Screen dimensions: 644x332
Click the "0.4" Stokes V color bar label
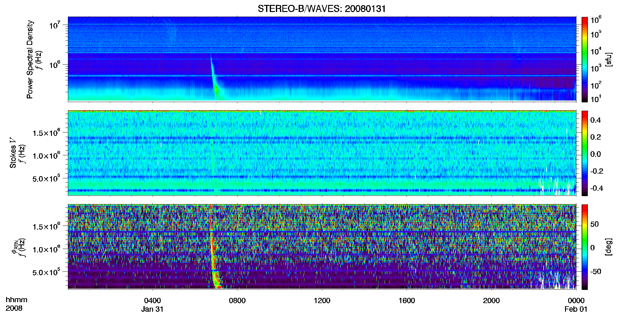coord(595,120)
